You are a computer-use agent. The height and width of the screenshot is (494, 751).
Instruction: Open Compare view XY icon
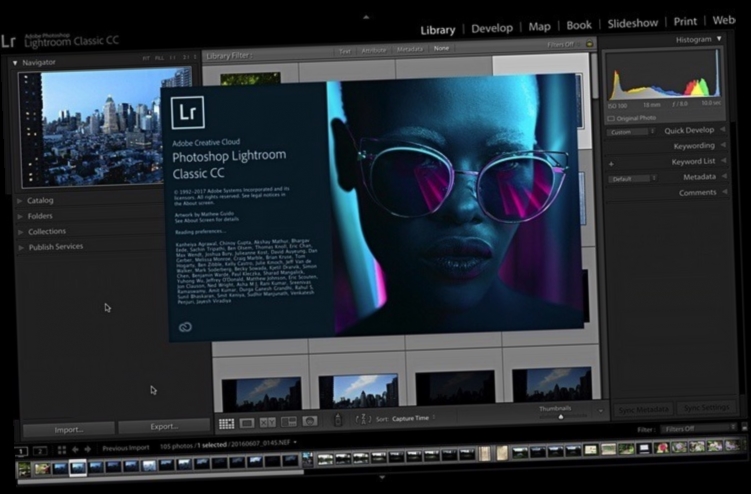(x=268, y=422)
